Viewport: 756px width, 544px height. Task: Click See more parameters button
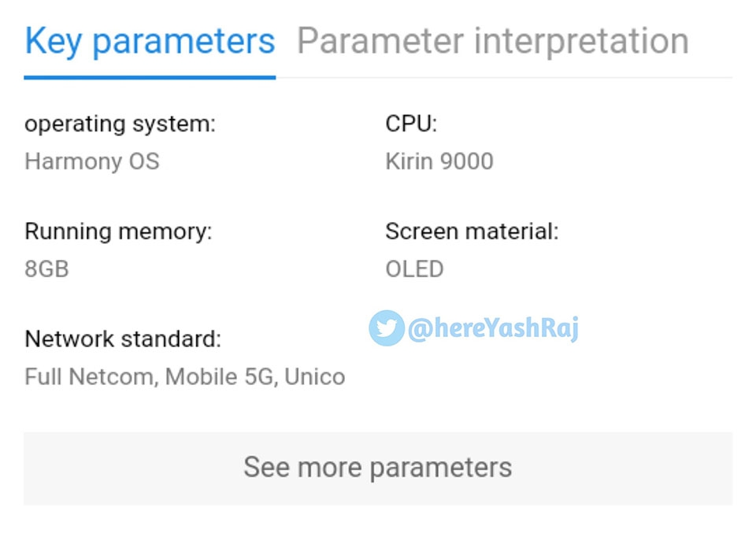coord(378,468)
